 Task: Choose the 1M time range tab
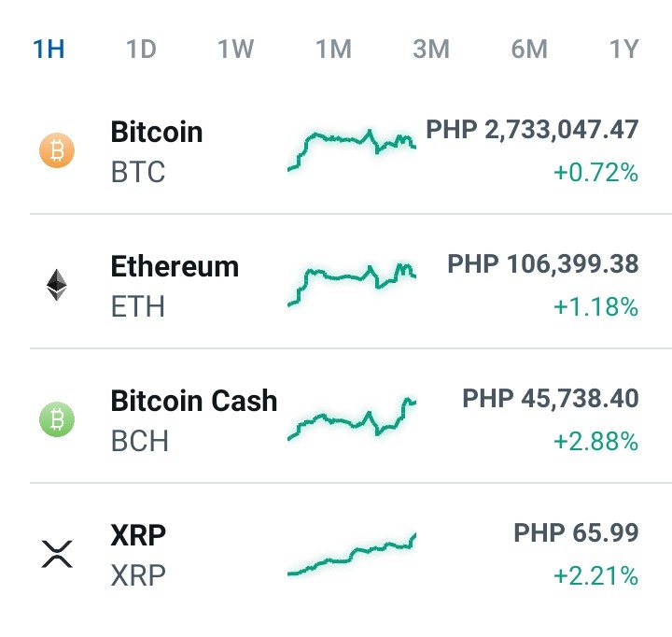coord(334,49)
